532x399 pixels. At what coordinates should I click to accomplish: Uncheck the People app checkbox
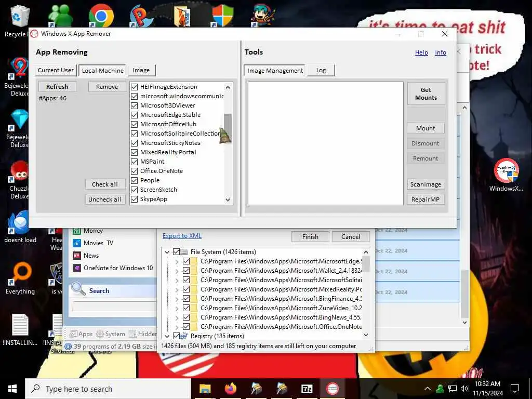[135, 180]
